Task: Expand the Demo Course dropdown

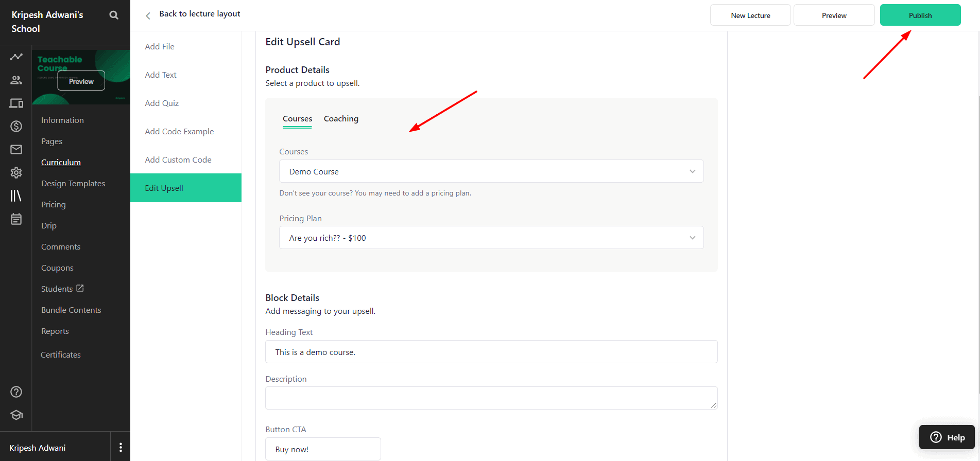Action: [x=491, y=171]
